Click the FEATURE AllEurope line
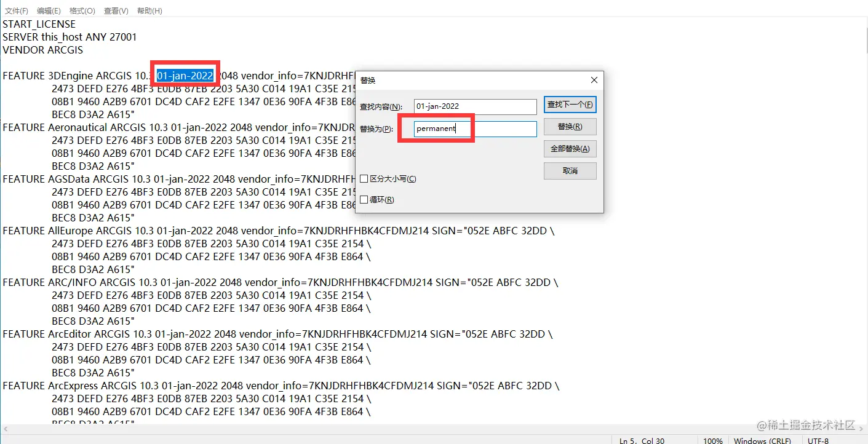The height and width of the screenshot is (444, 868). pos(278,231)
